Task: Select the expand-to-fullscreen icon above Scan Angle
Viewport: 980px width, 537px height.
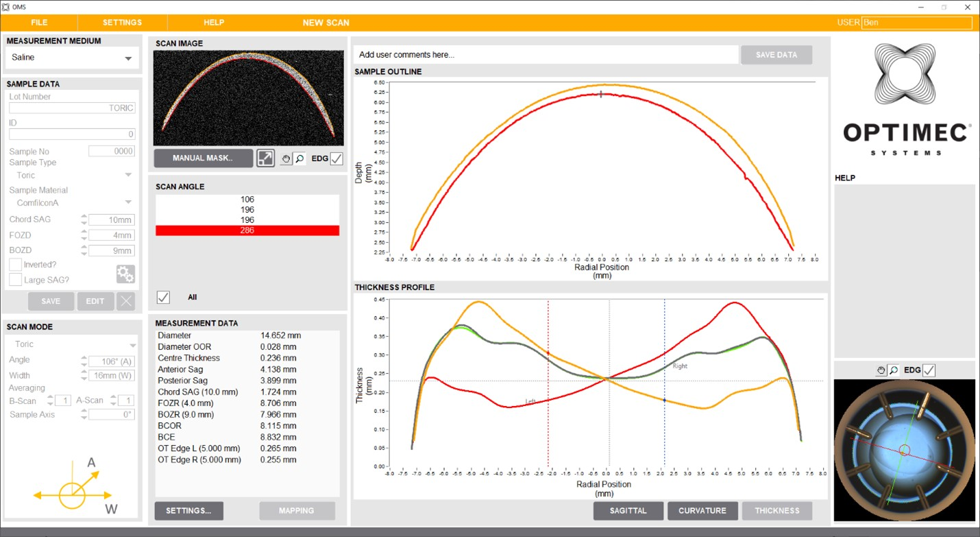Action: pyautogui.click(x=266, y=158)
